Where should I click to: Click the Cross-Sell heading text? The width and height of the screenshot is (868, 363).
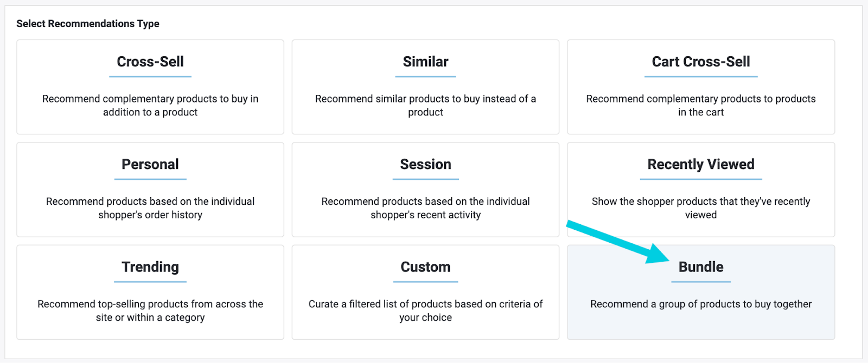(x=150, y=62)
